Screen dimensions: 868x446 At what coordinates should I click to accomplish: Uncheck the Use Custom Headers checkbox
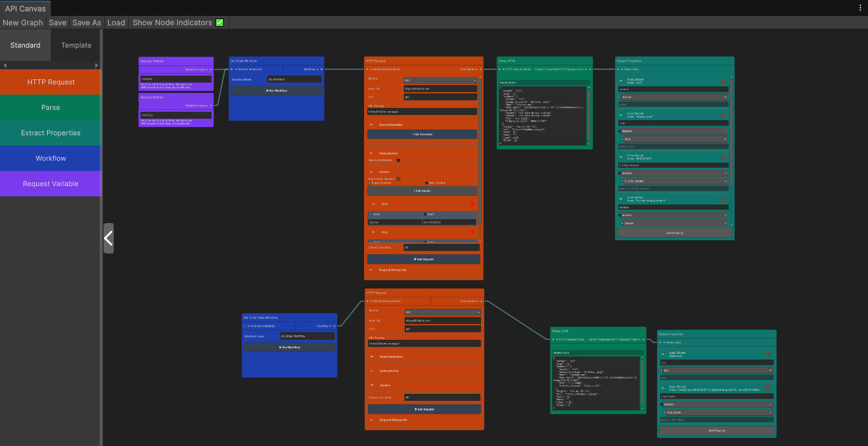(398, 179)
